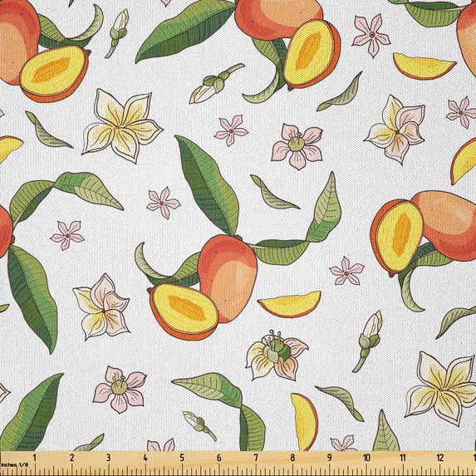
Task: Select the number 5 on the ruler
Action: (182, 458)
